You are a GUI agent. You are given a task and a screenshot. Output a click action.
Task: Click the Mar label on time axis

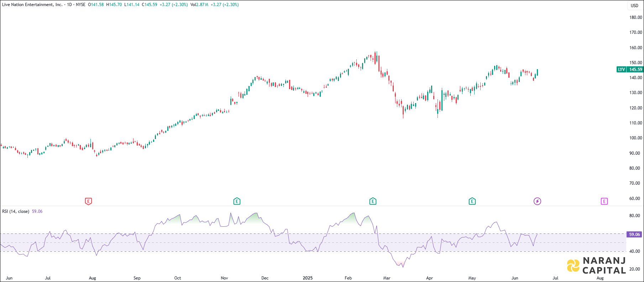387,278
